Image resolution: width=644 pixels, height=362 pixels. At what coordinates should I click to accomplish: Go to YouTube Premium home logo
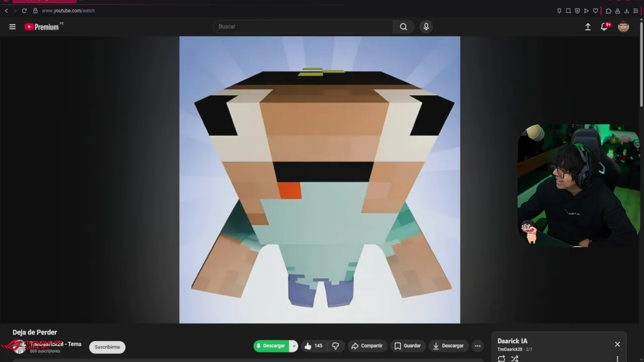coord(42,27)
